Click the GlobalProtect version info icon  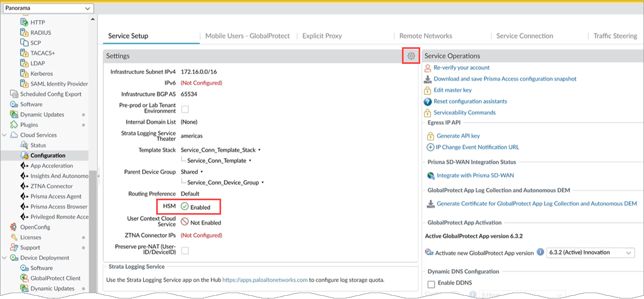540,252
